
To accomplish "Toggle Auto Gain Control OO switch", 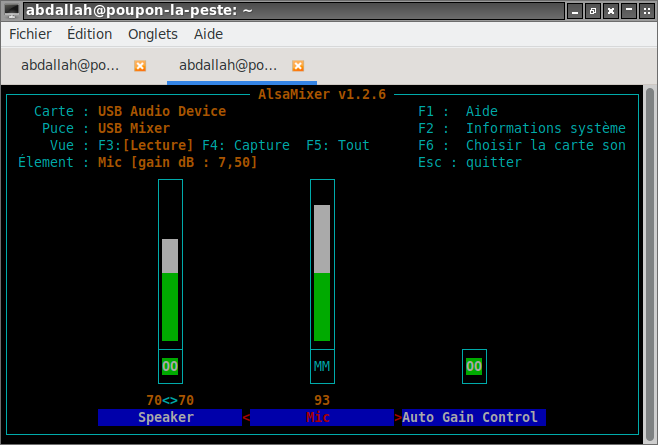I will (474, 366).
